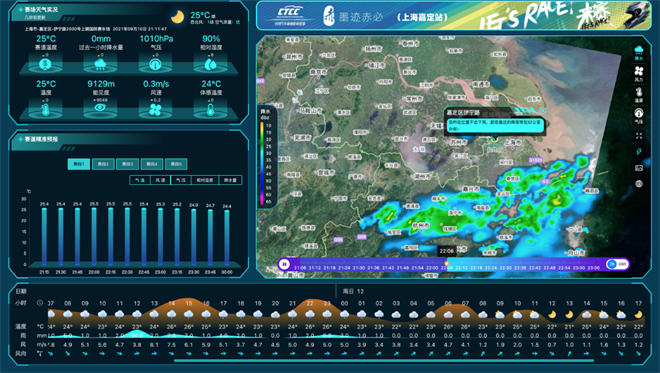Viewport: 660px width, 373px height.
Task: Select the 风力 wind layer icon
Action: pyautogui.click(x=639, y=74)
